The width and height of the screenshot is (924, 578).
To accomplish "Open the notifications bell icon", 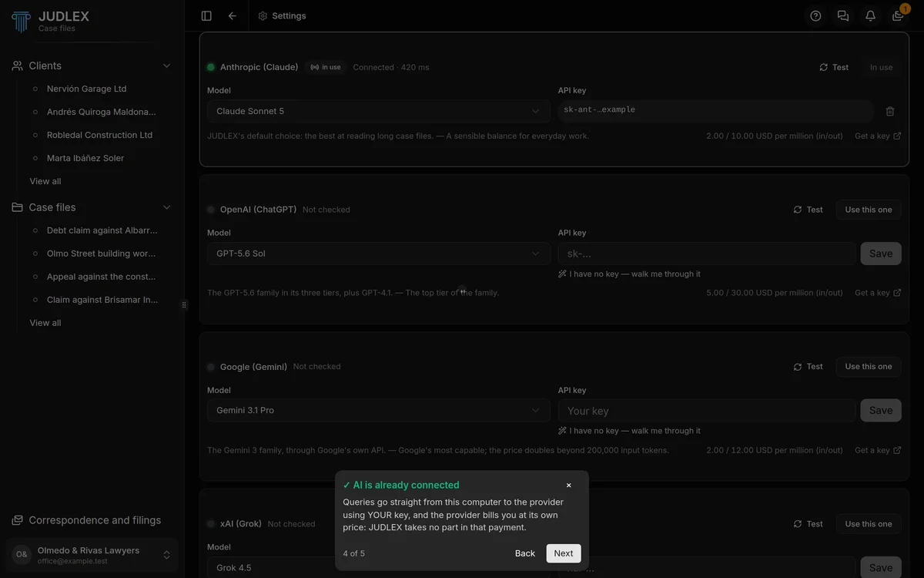I will [x=870, y=15].
